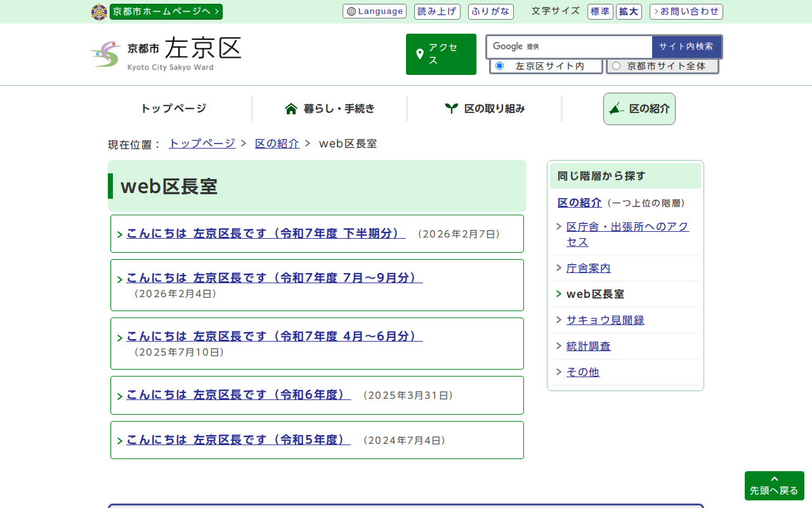Expand the サキョウ見聞録 sidebar entry
Screen dimensions: 812x508
point(605,320)
